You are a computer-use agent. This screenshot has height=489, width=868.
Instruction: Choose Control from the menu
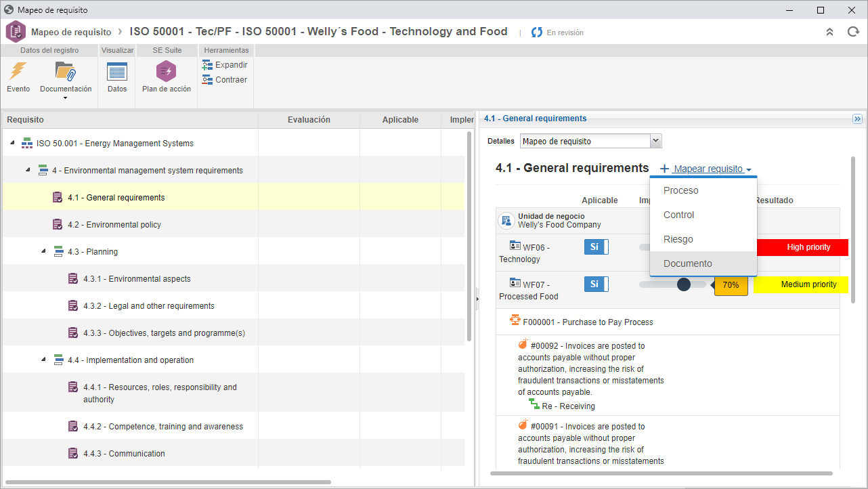click(x=703, y=215)
